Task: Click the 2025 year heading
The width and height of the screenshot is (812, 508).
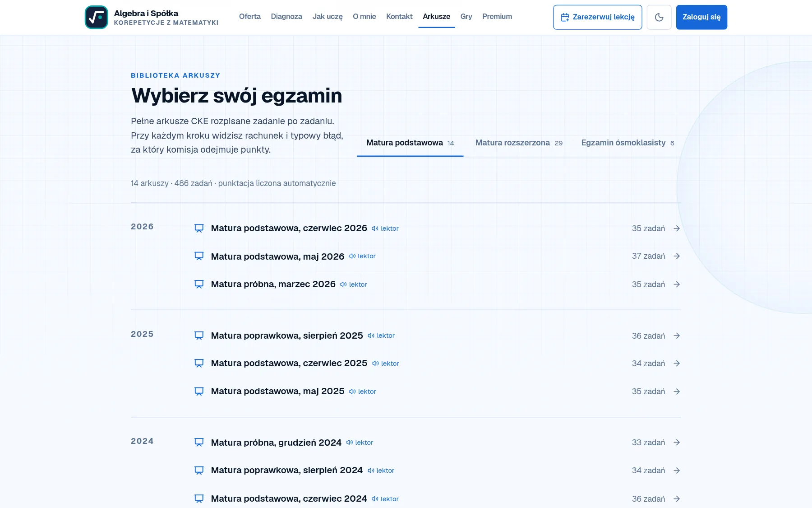Action: pyautogui.click(x=142, y=334)
